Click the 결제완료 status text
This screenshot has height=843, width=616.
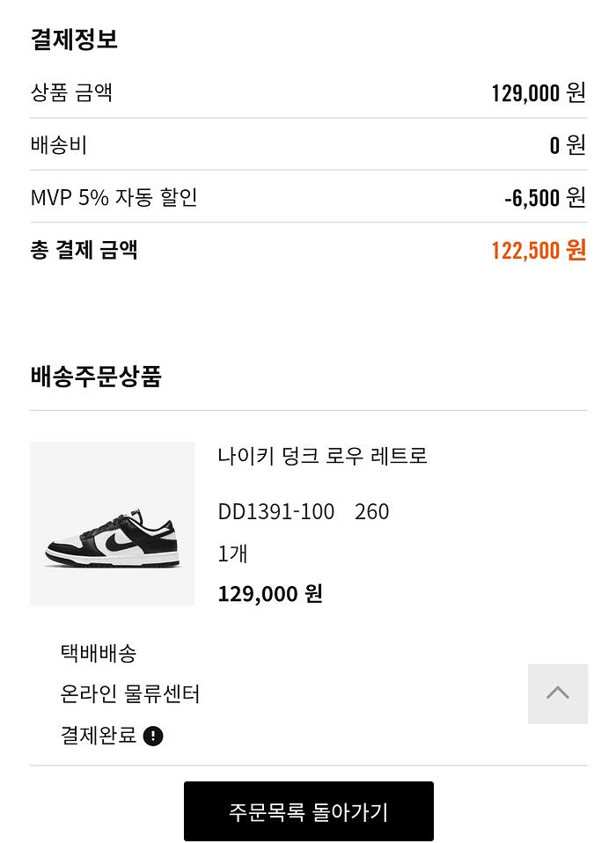(99, 735)
